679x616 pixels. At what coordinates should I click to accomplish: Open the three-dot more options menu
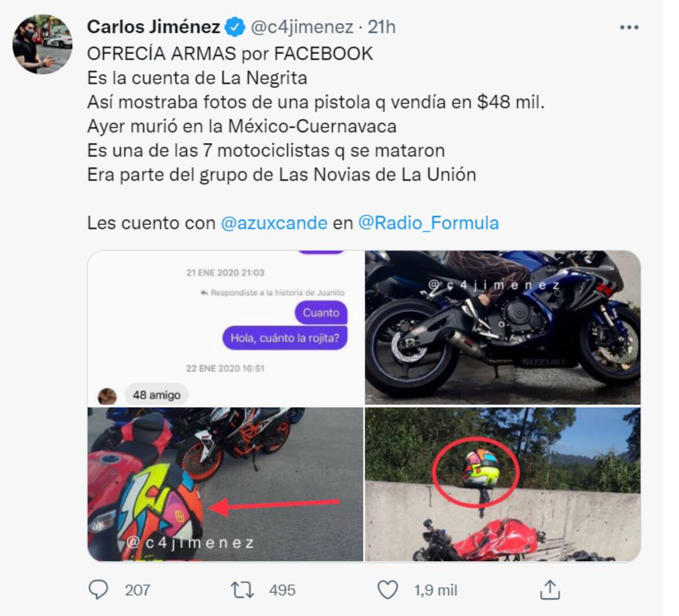tap(629, 27)
